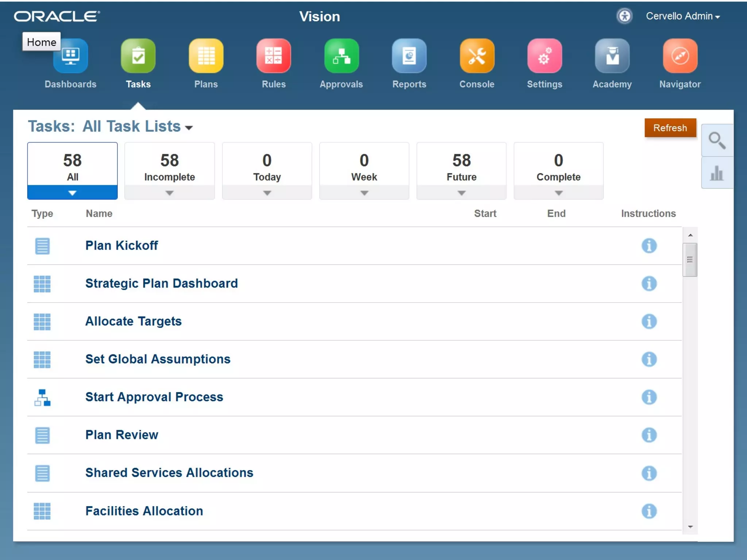
Task: Open the Approvals hierarchy icon
Action: point(341,56)
